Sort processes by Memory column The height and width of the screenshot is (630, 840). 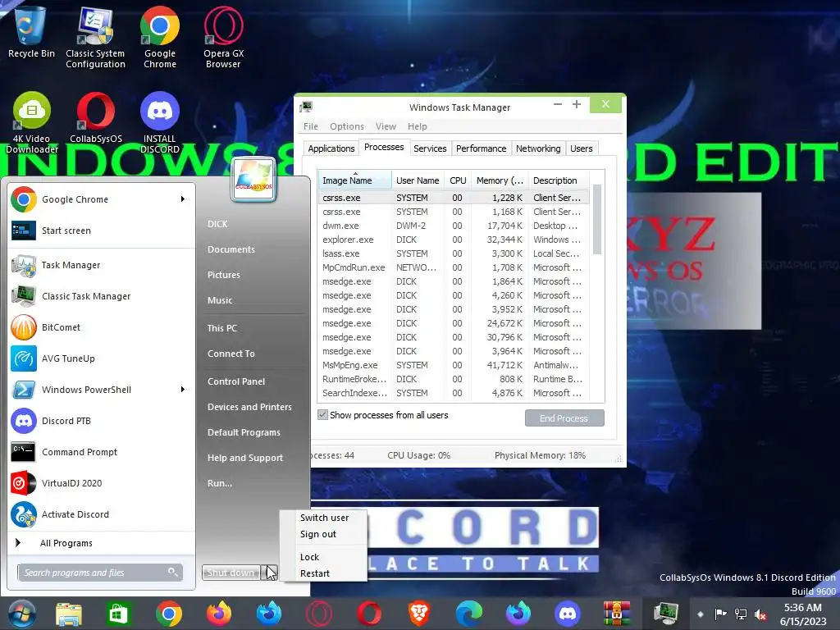500,180
